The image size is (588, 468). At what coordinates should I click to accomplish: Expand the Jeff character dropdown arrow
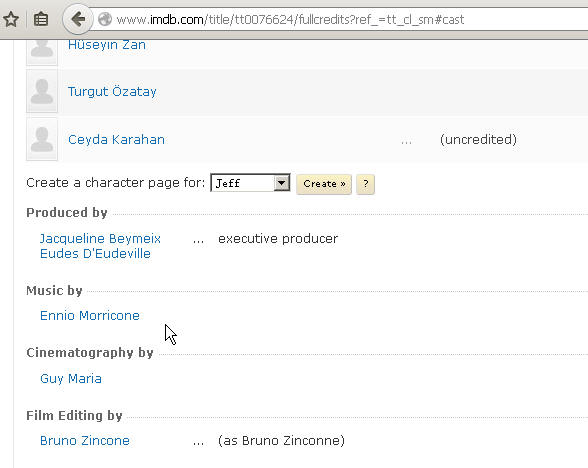point(282,183)
